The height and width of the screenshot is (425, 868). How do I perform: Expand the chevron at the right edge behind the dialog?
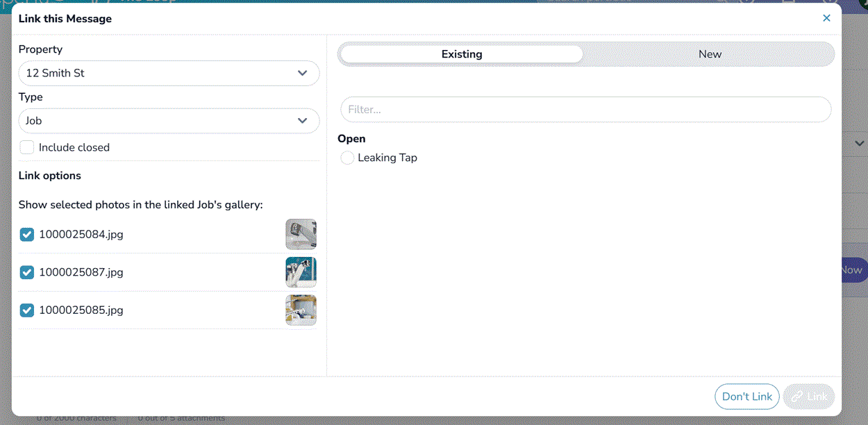pos(859,143)
